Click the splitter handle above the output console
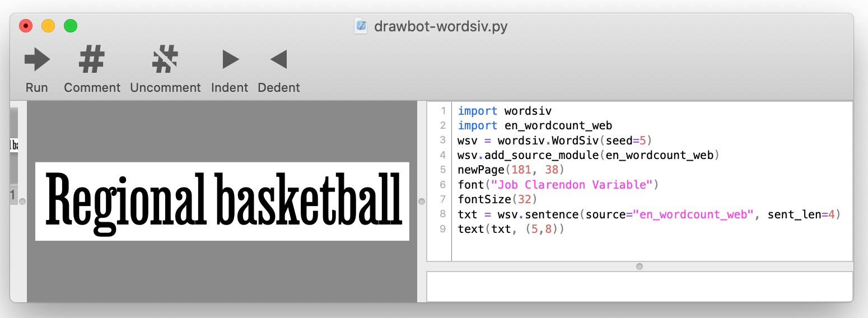Image resolution: width=868 pixels, height=318 pixels. (x=640, y=266)
